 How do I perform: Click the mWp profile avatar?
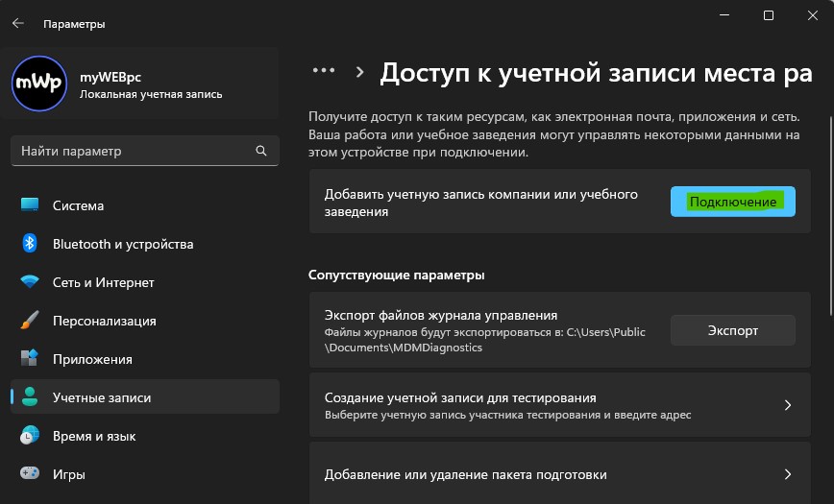coord(39,84)
